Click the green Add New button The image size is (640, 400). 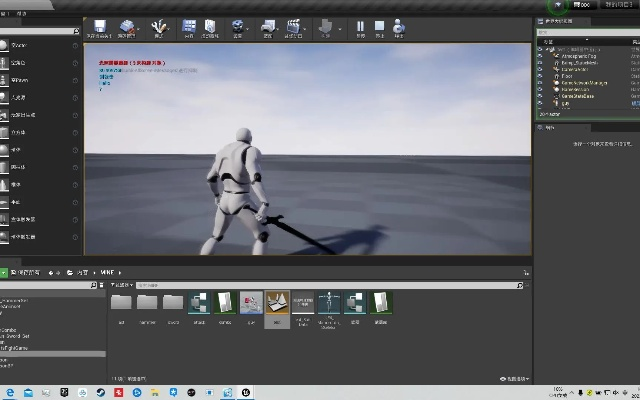(5, 272)
